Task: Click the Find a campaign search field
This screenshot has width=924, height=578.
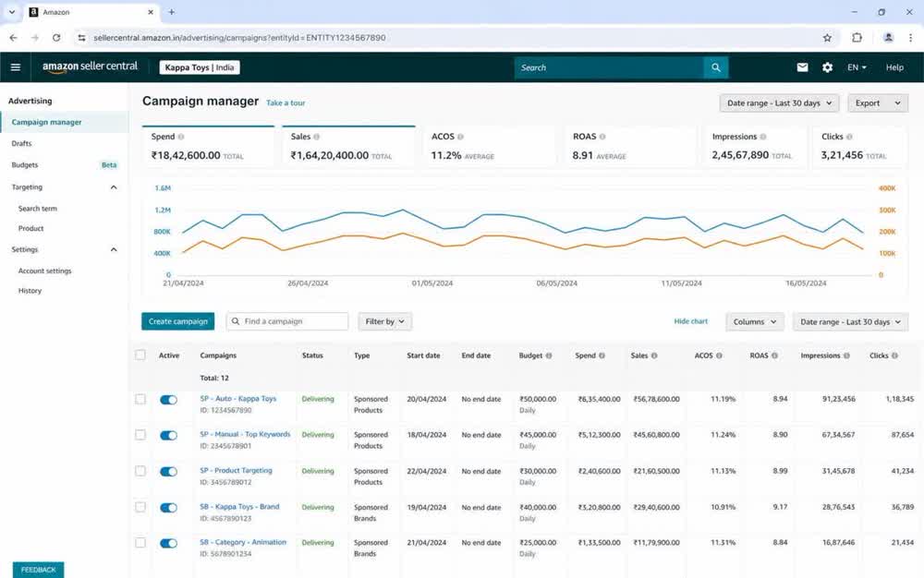Action: (287, 321)
